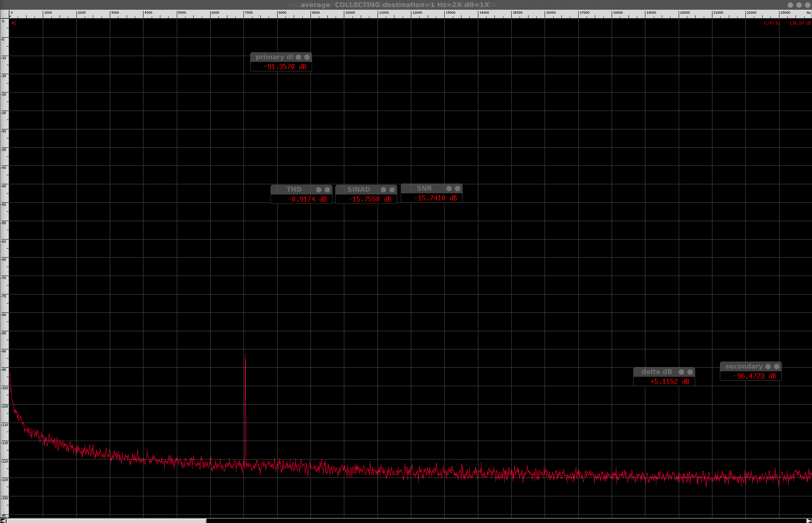Click the -8.9174 dB THD readout
This screenshot has height=523, width=812.
click(x=307, y=199)
